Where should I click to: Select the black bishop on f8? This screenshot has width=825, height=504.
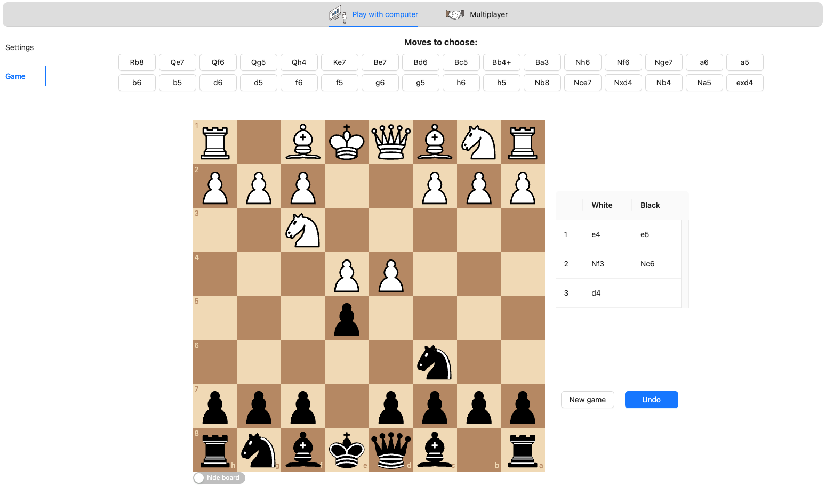tap(303, 450)
